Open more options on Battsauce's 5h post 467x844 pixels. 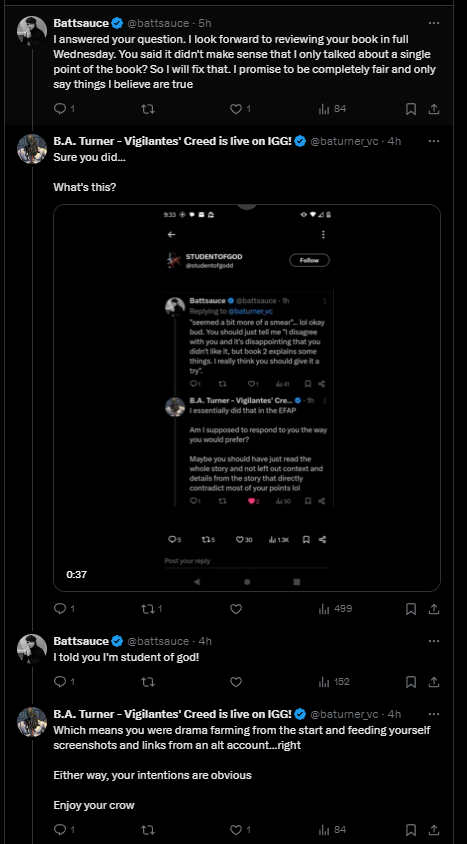(434, 23)
